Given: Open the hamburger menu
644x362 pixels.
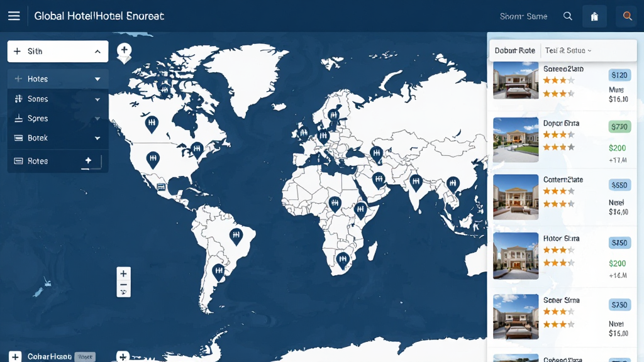Looking at the screenshot, I should tap(14, 16).
